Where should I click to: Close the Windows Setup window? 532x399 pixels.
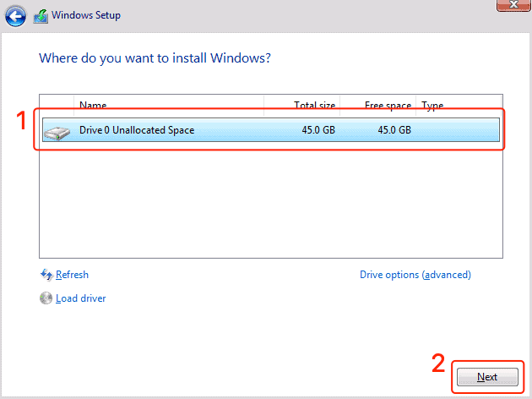tap(513, 5)
